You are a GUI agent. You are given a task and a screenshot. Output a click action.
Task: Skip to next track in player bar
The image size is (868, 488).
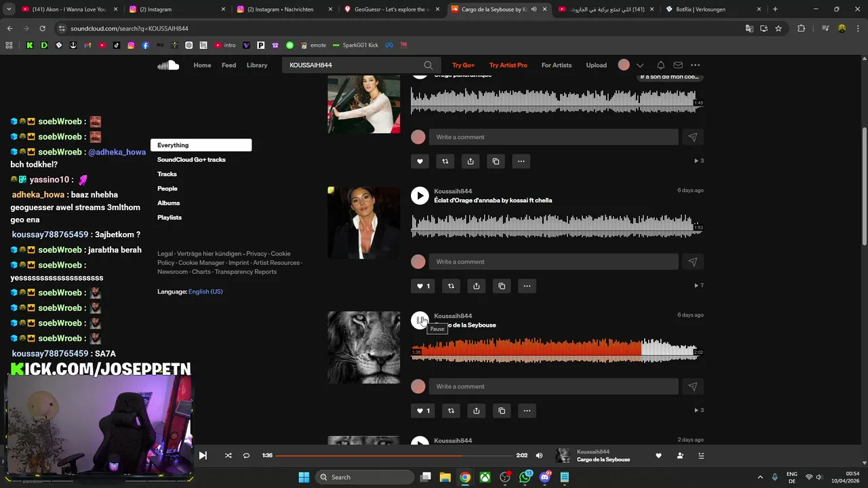tap(203, 455)
